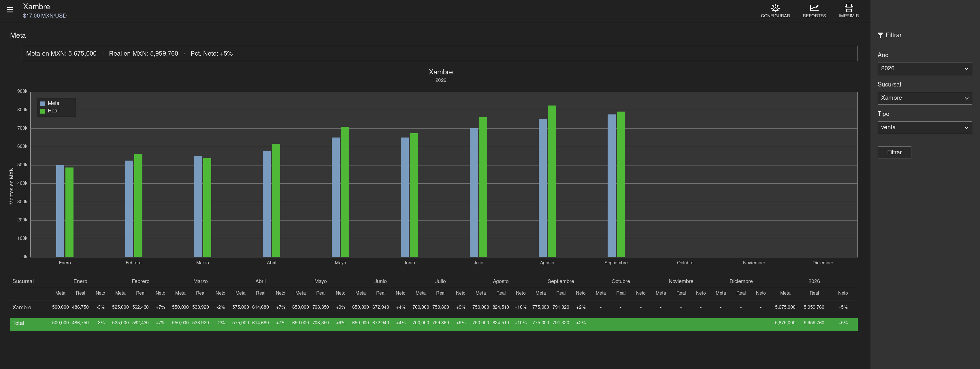Click the Enero column header in table

80,281
